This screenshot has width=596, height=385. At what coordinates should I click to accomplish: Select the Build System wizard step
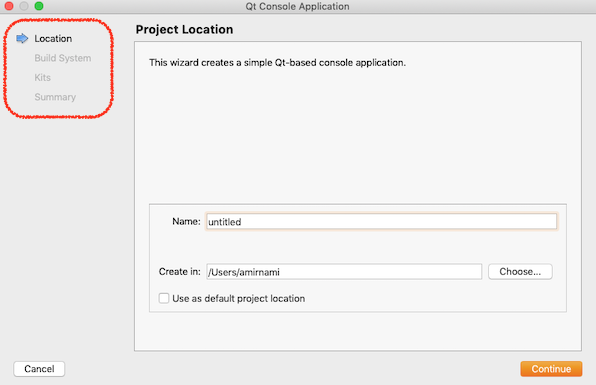coord(63,58)
